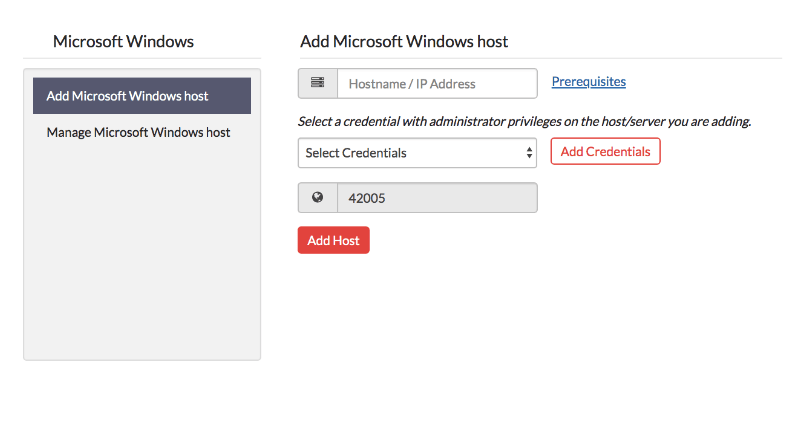Click the word Prerequisites next to hostname
This screenshot has height=445, width=800.
point(588,82)
